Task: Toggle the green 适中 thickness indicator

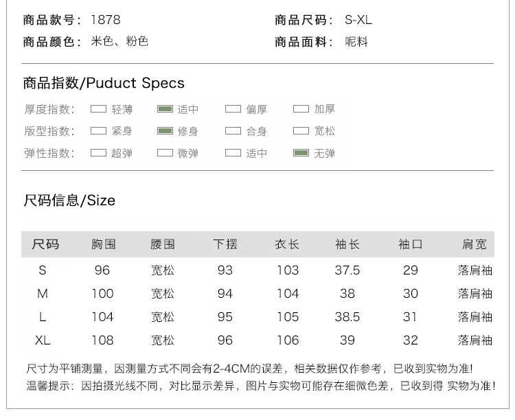Action: pos(165,108)
